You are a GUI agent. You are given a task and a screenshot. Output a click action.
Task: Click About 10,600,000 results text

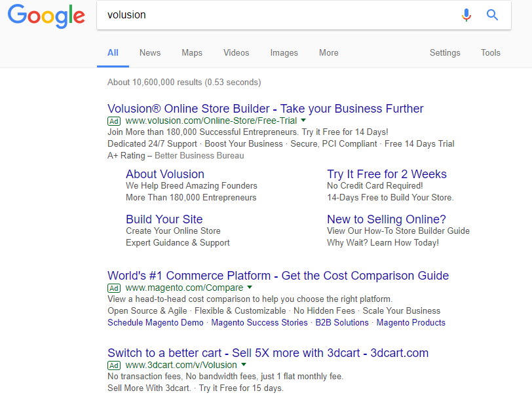pos(184,82)
